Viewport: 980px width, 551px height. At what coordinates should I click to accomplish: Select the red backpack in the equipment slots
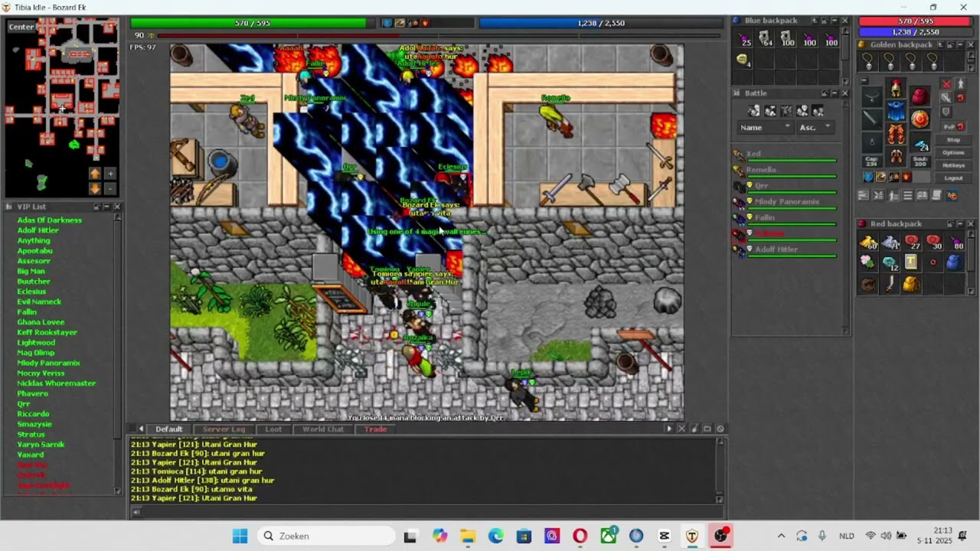[920, 96]
